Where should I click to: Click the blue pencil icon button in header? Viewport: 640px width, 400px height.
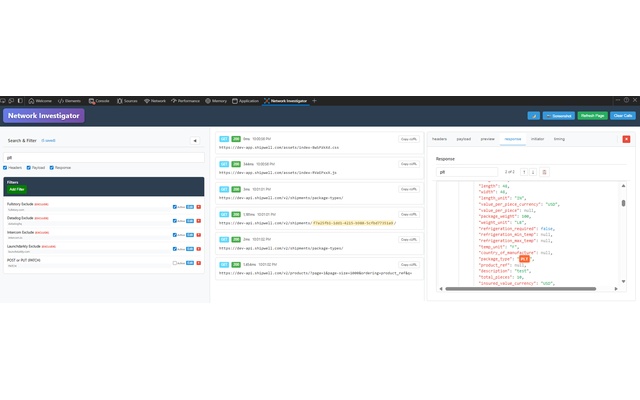[x=533, y=116]
